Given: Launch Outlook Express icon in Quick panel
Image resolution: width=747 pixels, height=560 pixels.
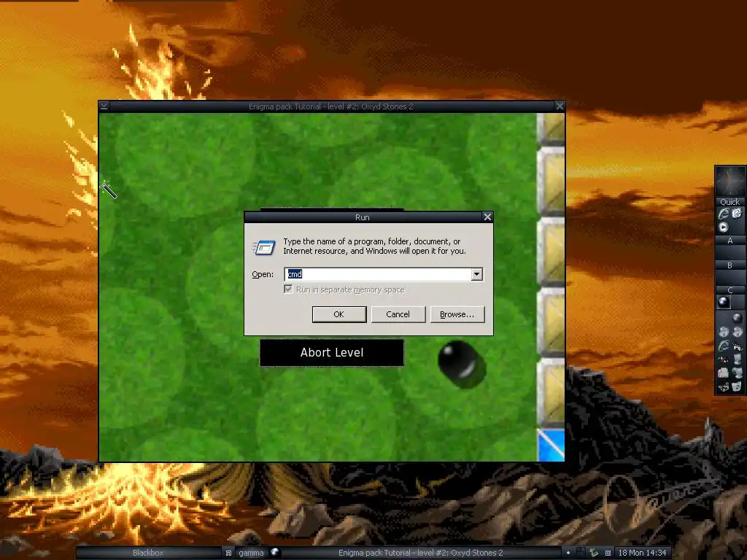Looking at the screenshot, I should click(737, 214).
